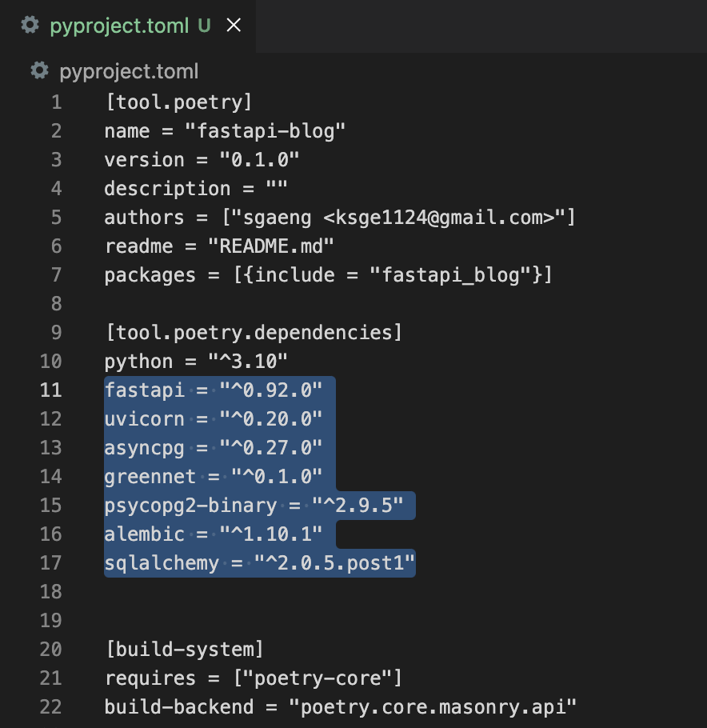Click the requires = ["poetry-core"] line
Screen dimensions: 707x728
[254, 678]
